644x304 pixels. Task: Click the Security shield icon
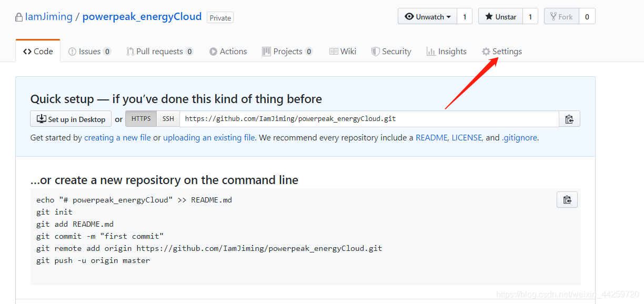376,52
